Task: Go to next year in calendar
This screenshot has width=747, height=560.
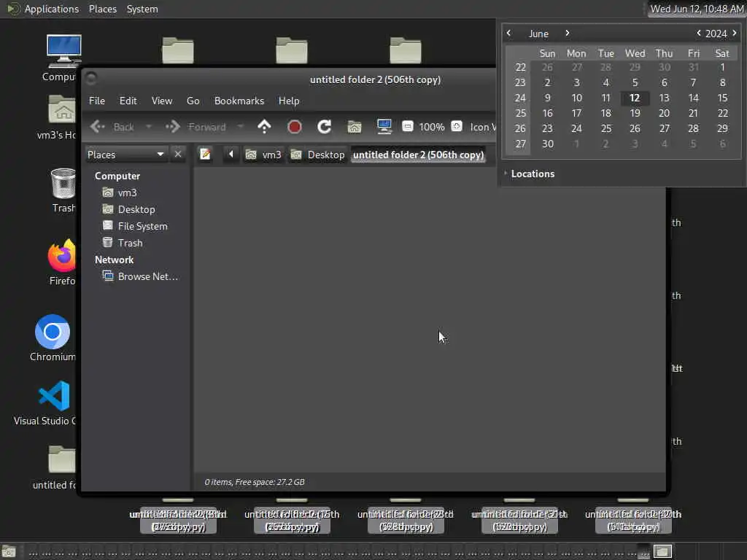Action: point(735,33)
